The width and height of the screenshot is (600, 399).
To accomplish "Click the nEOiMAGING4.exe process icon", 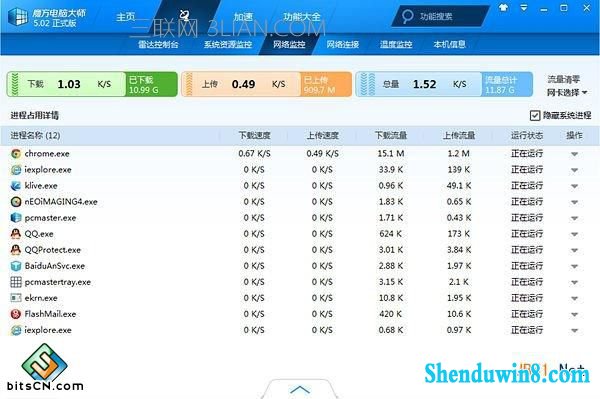I will coord(16,202).
